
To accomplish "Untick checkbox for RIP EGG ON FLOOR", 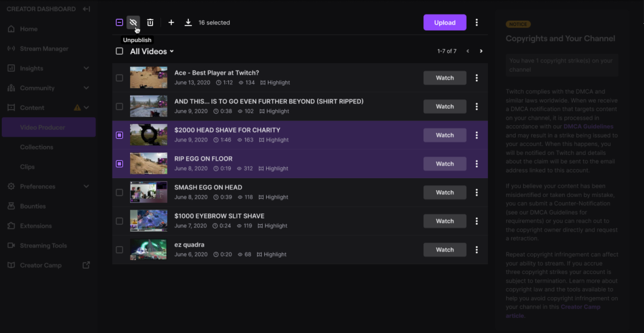I will (119, 164).
